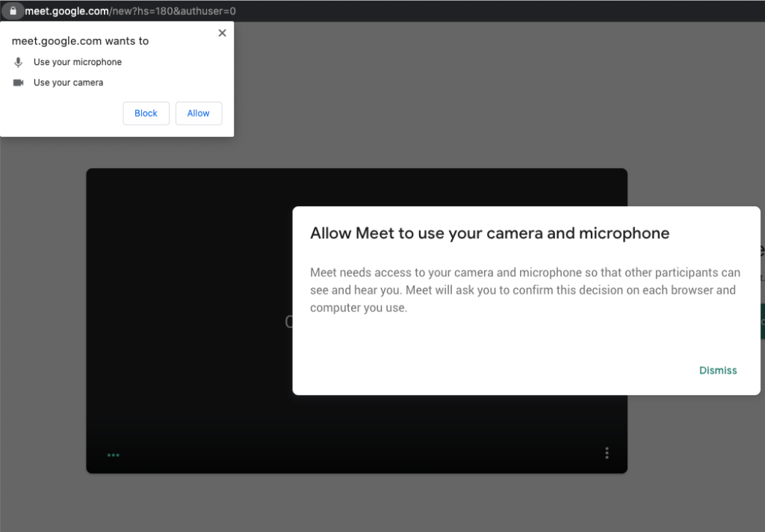This screenshot has height=532, width=765.
Task: Click 'Use your microphone' text
Action: tap(78, 62)
